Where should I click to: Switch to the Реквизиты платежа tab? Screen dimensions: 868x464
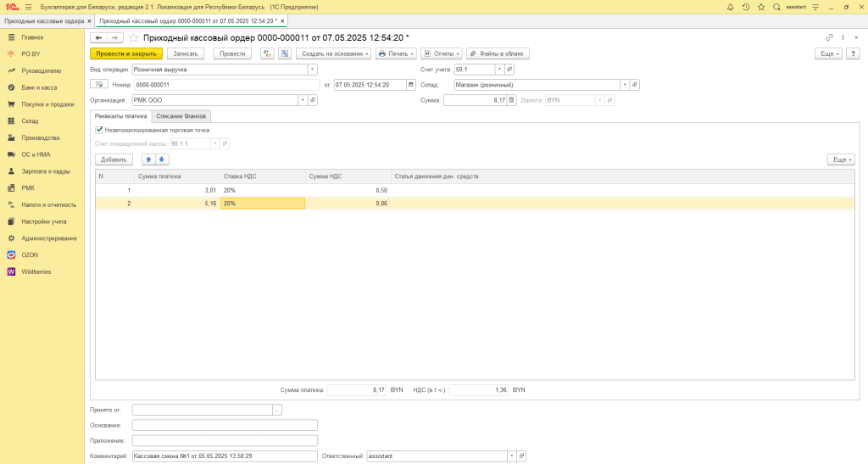(x=120, y=116)
